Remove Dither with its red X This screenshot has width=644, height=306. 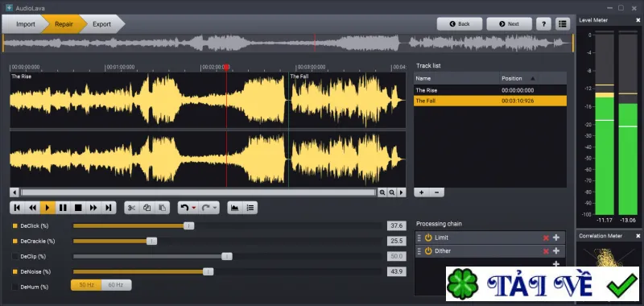tap(546, 251)
